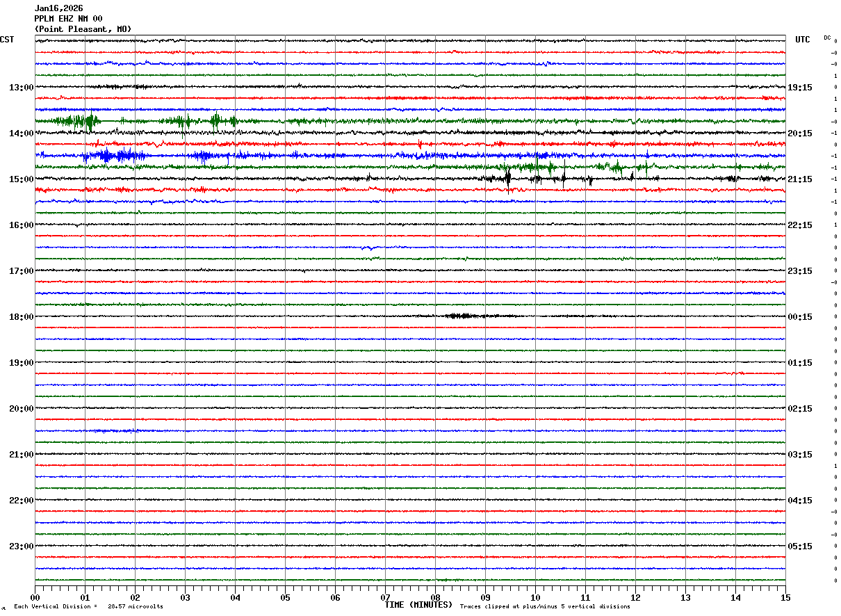The width and height of the screenshot is (841, 616).
Task: Select the 13:00 CST time marker
Action: [x=21, y=88]
